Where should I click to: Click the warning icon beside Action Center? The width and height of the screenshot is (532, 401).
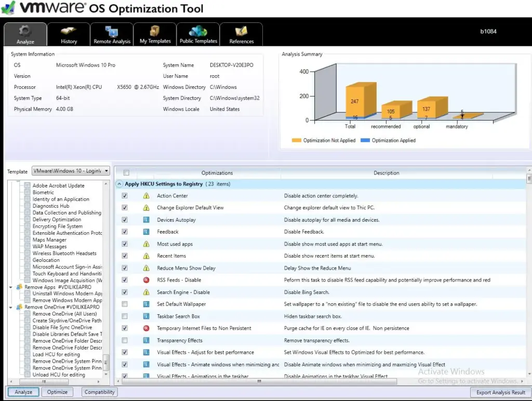146,196
